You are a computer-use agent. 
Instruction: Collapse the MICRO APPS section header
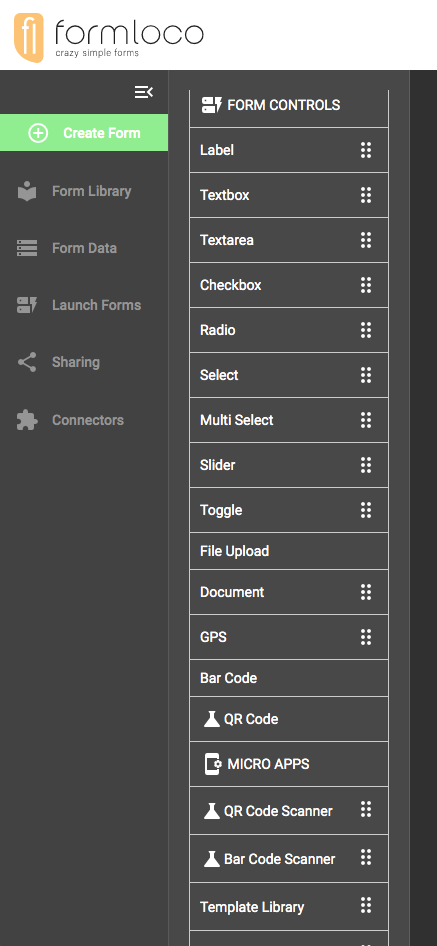pyautogui.click(x=289, y=764)
